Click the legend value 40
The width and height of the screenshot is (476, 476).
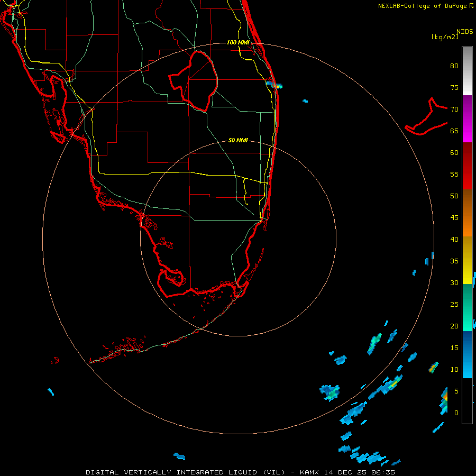[454, 239]
